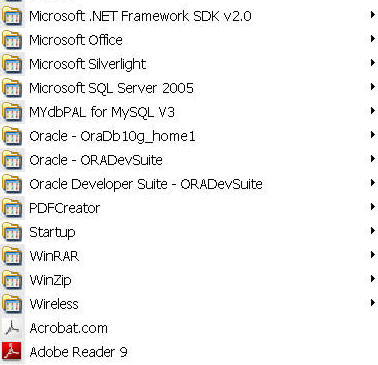The height and width of the screenshot is (365, 378).
Task: Click the Adobe Reader 9 red icon
Action: pyautogui.click(x=12, y=351)
